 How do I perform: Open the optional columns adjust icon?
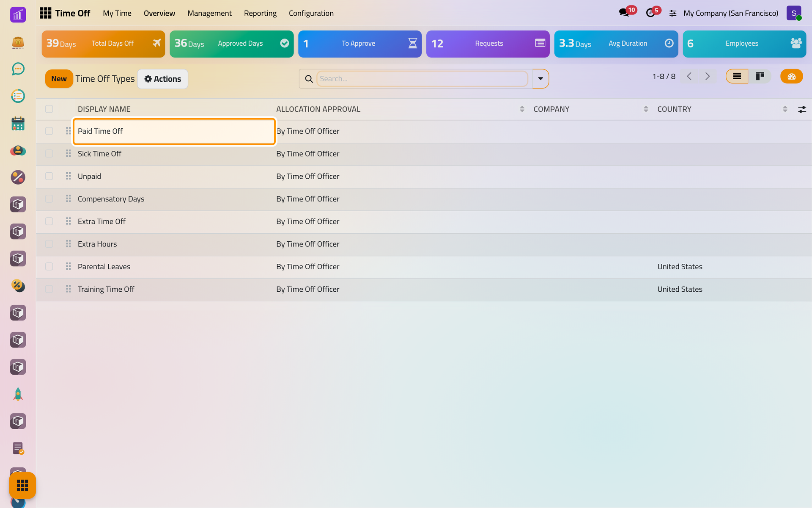(802, 109)
